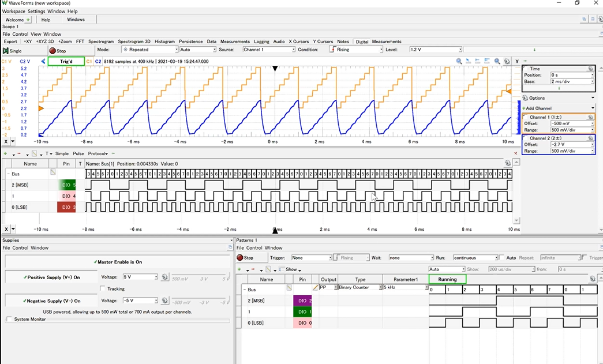Open Negative Supply voltage gear settings
Viewport: 603px width, 364px height.
point(165,301)
